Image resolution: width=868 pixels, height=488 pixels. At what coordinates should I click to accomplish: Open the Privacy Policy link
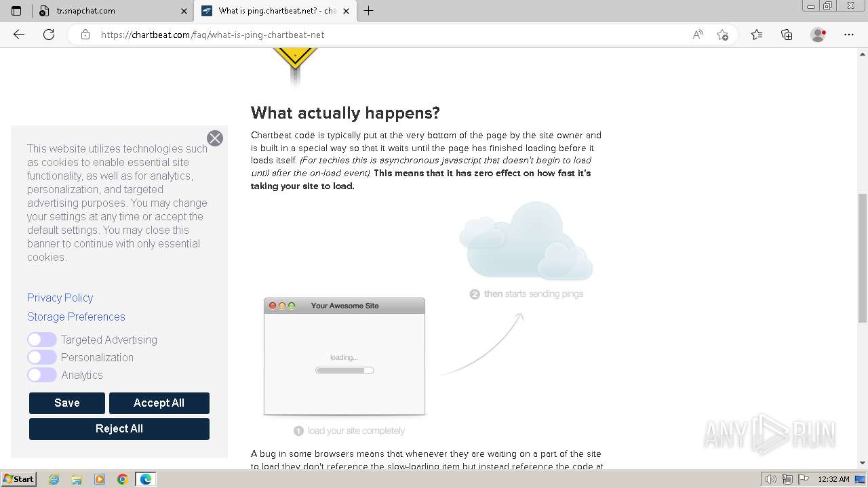pos(60,298)
